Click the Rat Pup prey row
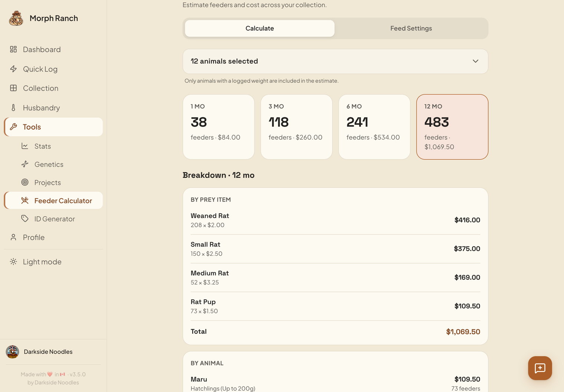 335,306
